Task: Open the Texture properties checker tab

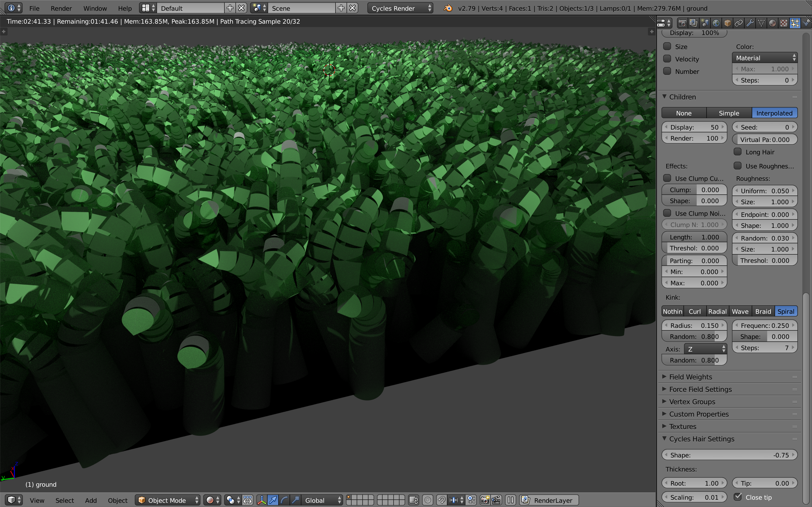Action: [x=784, y=23]
